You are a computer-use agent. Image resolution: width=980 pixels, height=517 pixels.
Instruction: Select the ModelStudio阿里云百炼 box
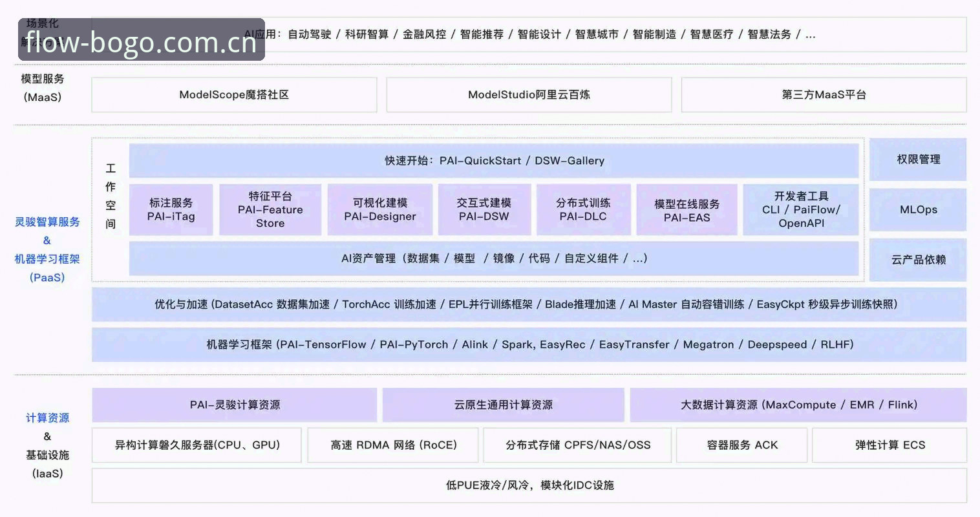(x=529, y=95)
